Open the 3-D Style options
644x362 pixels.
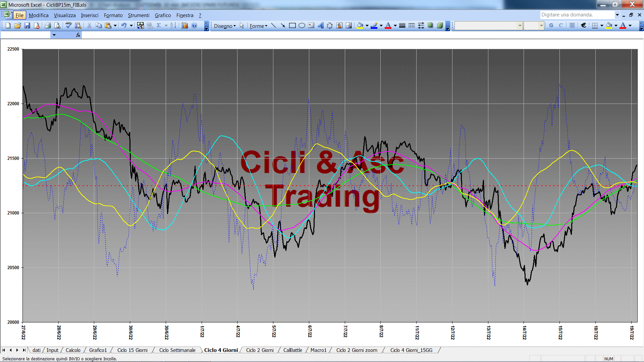click(440, 26)
